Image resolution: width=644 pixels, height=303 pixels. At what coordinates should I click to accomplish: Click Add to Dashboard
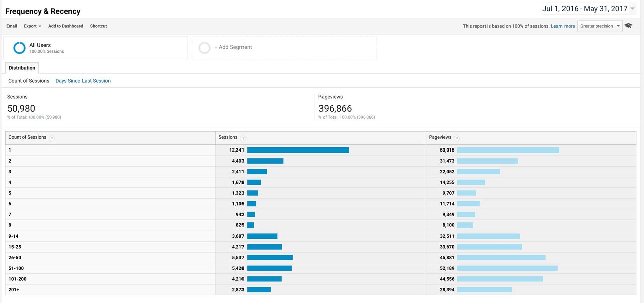65,26
